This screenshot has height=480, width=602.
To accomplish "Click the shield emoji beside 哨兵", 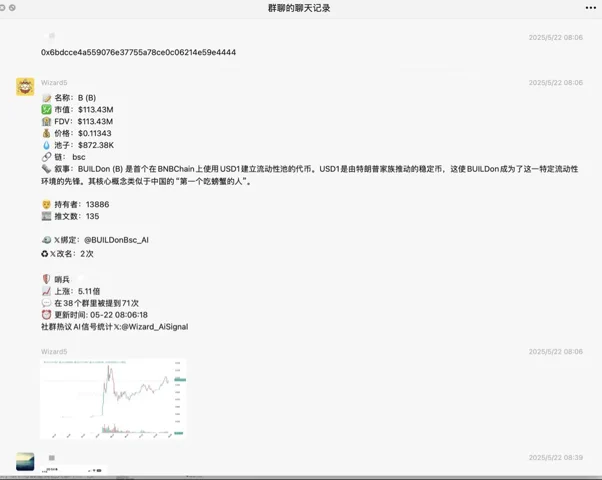I will [x=46, y=279].
